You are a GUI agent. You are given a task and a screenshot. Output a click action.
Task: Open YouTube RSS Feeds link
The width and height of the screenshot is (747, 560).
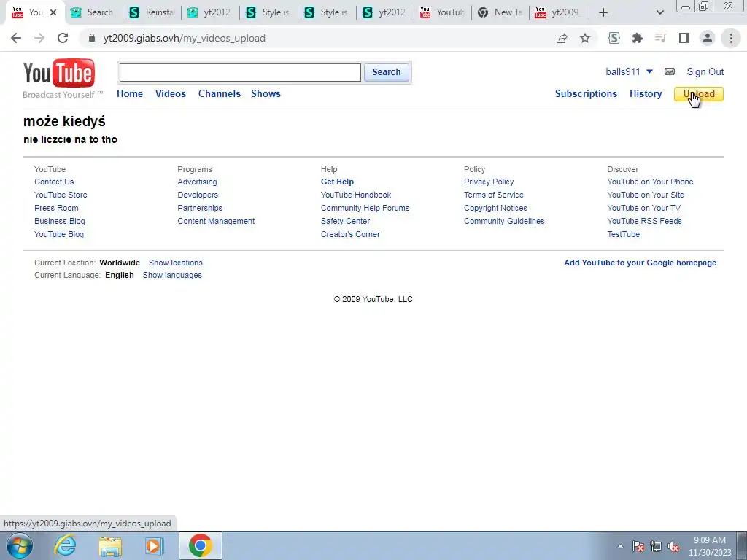[x=644, y=221]
